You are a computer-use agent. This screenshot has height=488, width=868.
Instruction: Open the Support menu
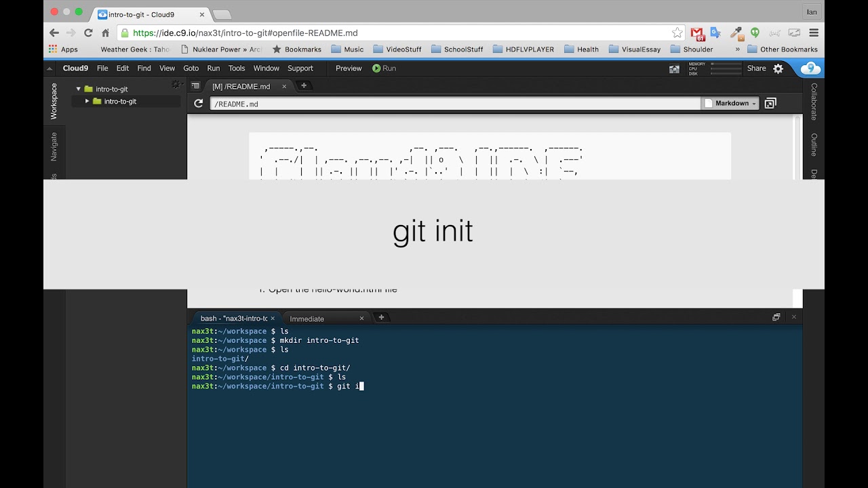pyautogui.click(x=300, y=68)
